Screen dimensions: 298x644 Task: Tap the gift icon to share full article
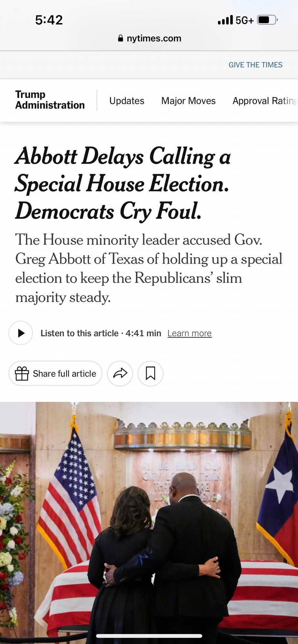(22, 374)
